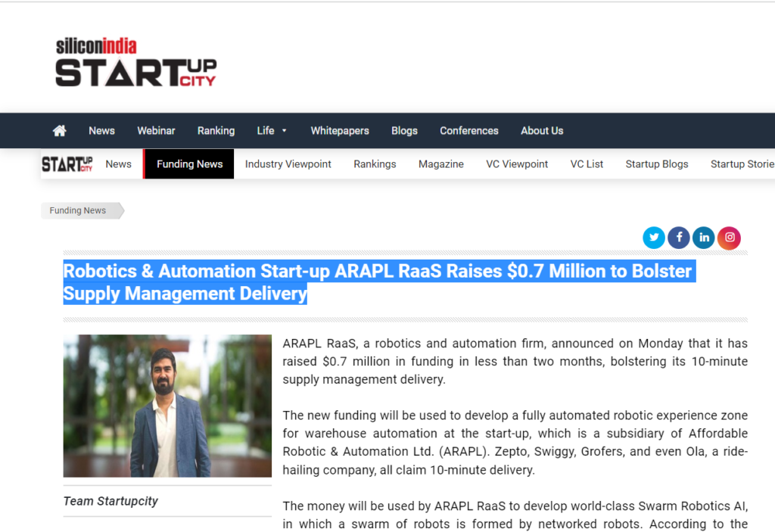Open the VC List tab
The width and height of the screenshot is (775, 532).
click(x=587, y=164)
